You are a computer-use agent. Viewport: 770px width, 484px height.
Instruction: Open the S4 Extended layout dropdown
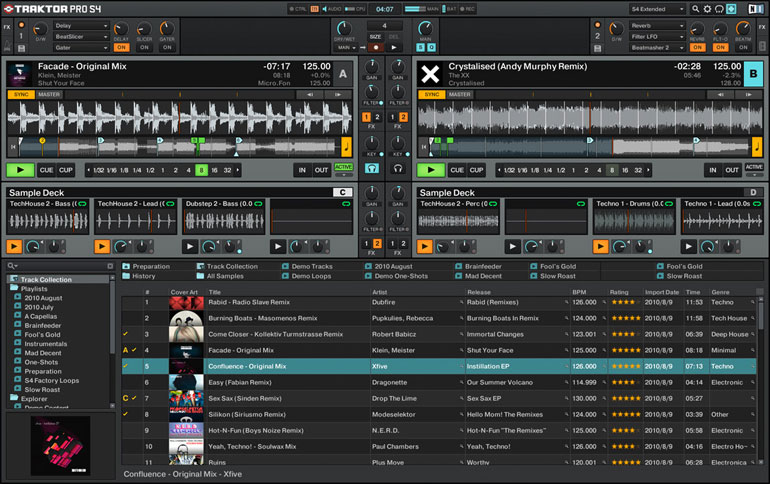pos(657,9)
